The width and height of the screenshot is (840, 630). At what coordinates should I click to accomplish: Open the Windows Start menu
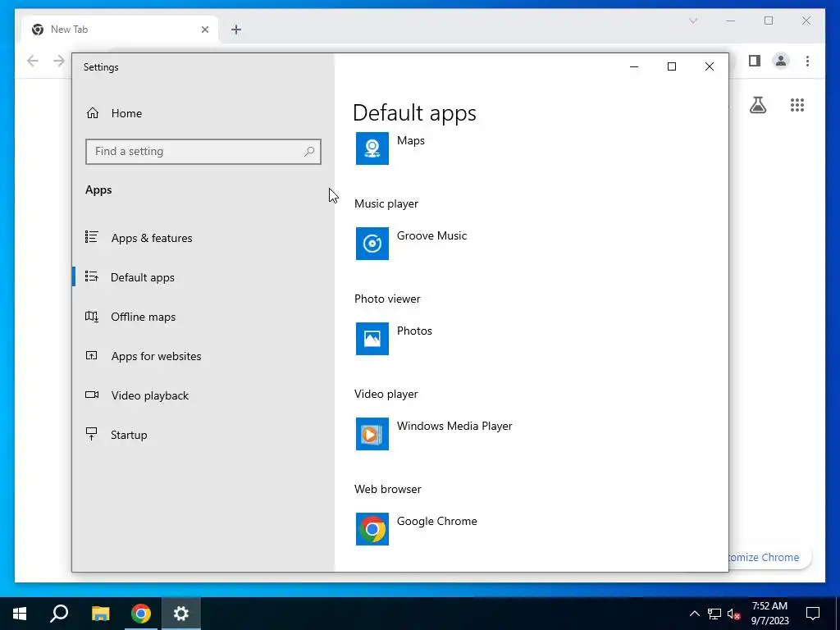pyautogui.click(x=20, y=614)
